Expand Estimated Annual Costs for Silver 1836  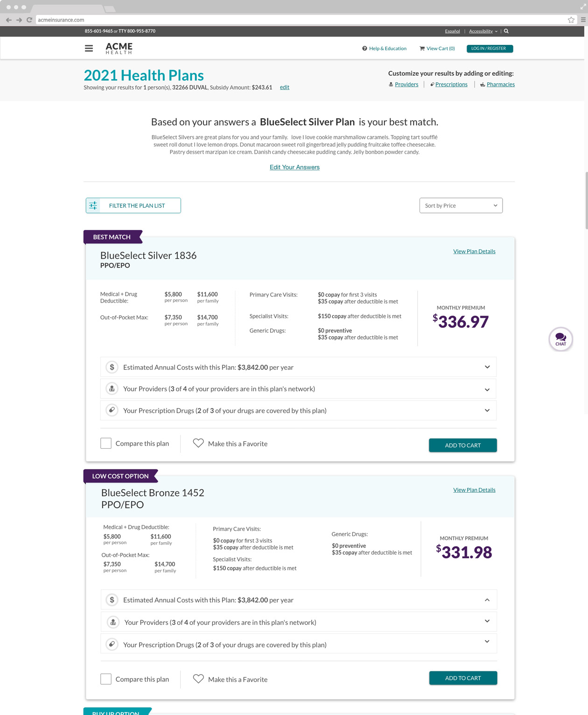pos(487,367)
